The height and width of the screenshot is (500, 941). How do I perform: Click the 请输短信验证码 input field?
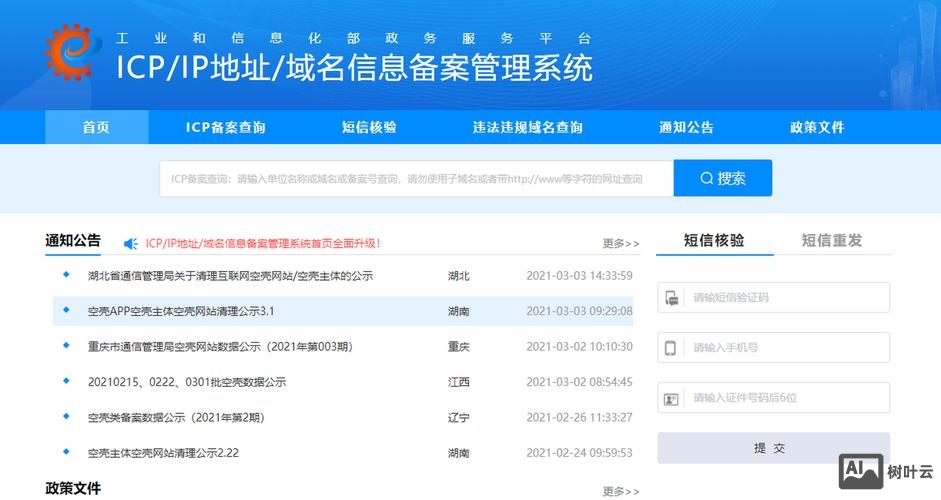pyautogui.click(x=774, y=298)
